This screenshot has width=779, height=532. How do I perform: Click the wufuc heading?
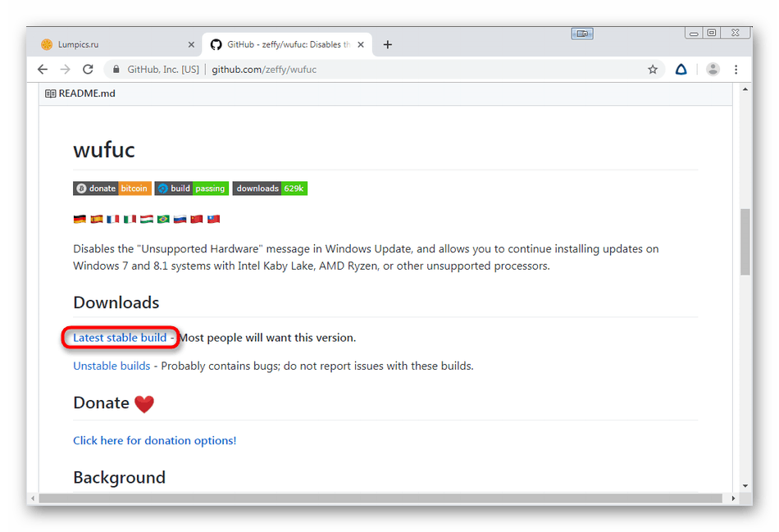[x=104, y=150]
